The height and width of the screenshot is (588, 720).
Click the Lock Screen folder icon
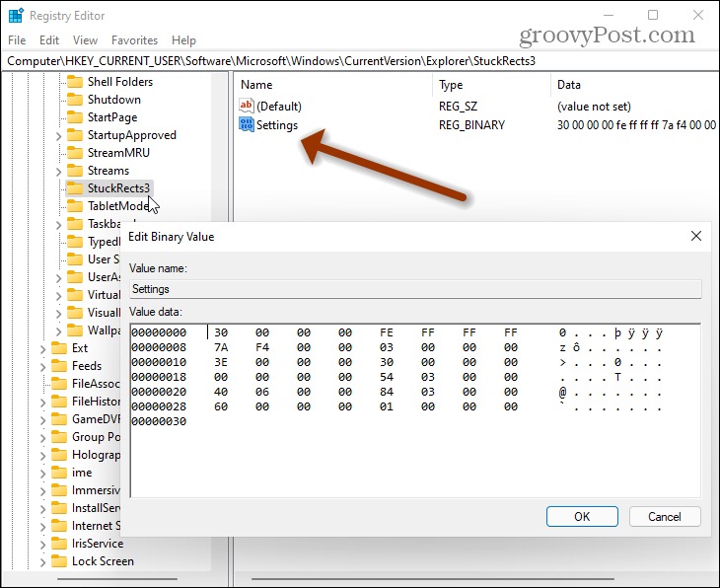[x=59, y=561]
